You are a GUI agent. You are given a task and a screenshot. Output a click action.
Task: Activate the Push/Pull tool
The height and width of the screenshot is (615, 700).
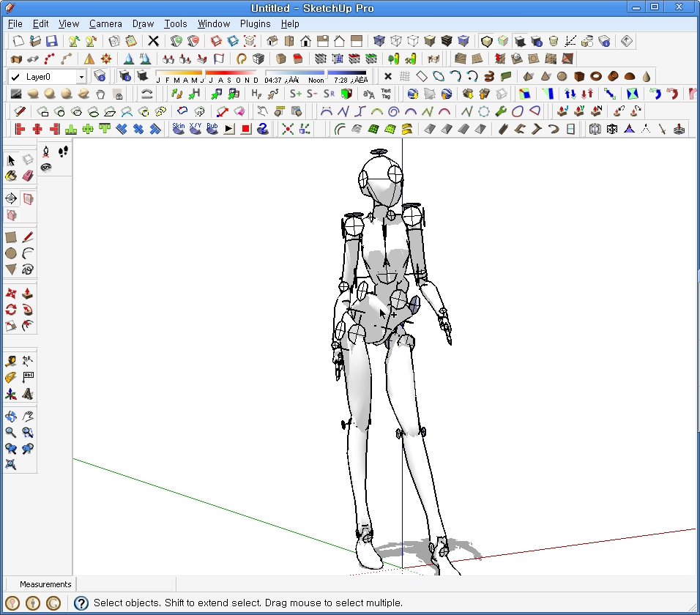click(28, 293)
